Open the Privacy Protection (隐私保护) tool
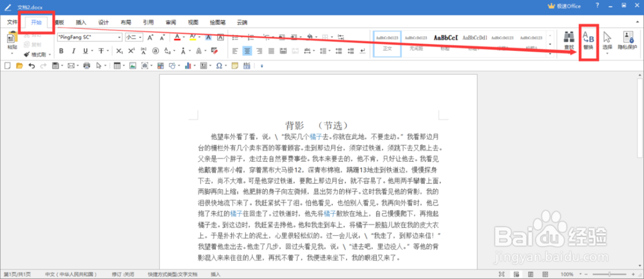This screenshot has width=644, height=279. click(x=628, y=41)
